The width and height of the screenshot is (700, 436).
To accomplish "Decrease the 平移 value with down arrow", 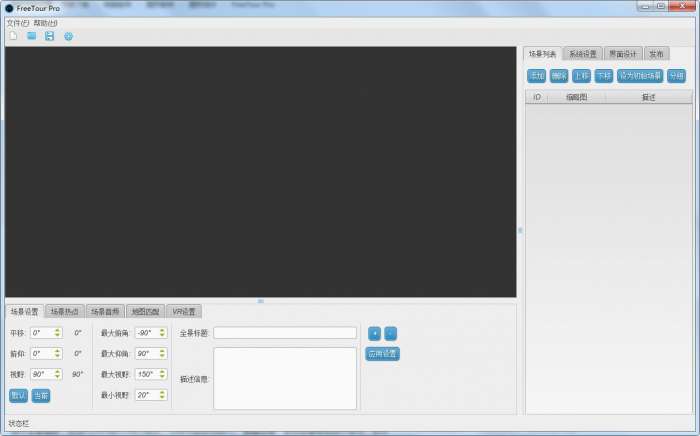I will [x=57, y=335].
